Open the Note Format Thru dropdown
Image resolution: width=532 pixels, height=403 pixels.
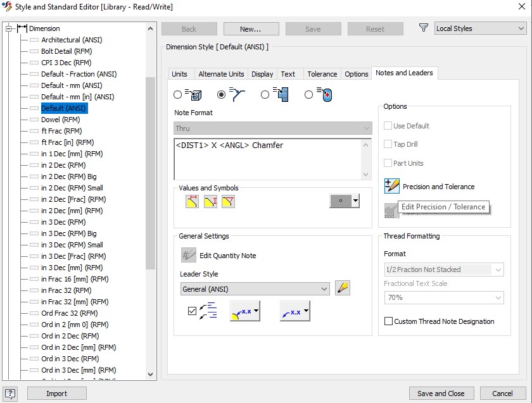coord(273,128)
